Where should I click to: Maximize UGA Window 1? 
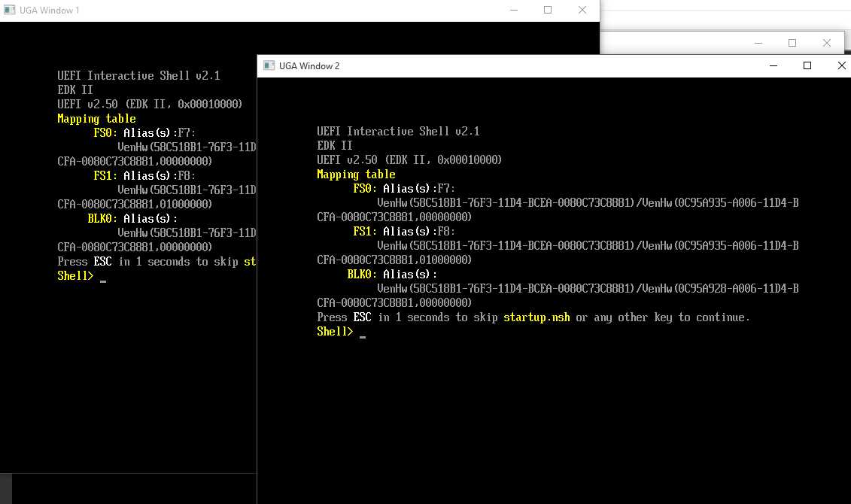pyautogui.click(x=548, y=10)
